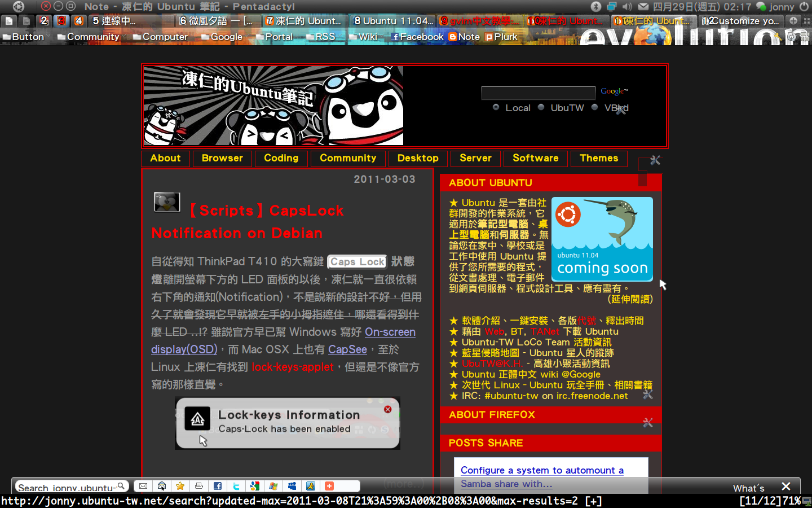Screen dimensions: 812x508
Task: Expand the Button bookmarks folder
Action: pos(26,37)
